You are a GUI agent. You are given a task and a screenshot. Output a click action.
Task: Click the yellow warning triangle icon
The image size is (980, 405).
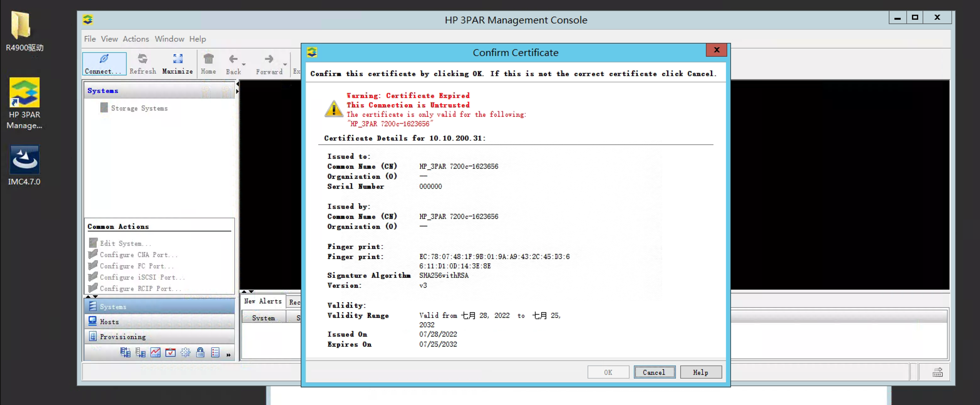point(334,108)
